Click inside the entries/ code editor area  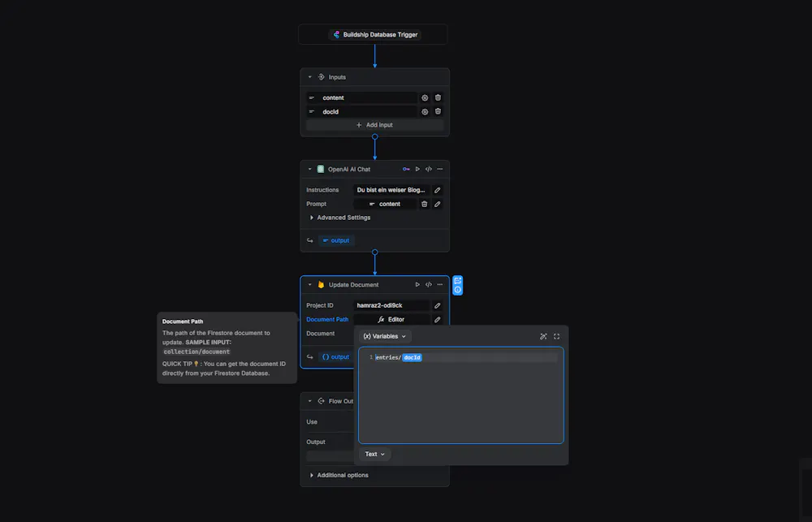click(461, 395)
